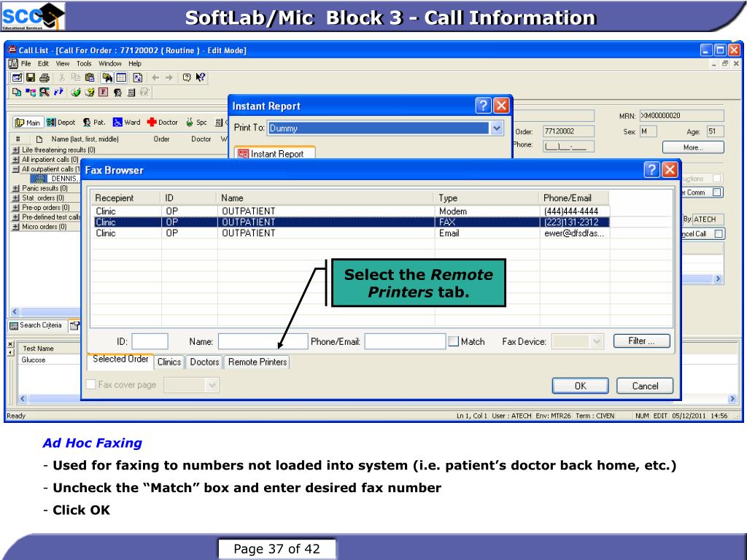Select the Modem row (444)444-4444
747x560 pixels.
pos(351,211)
